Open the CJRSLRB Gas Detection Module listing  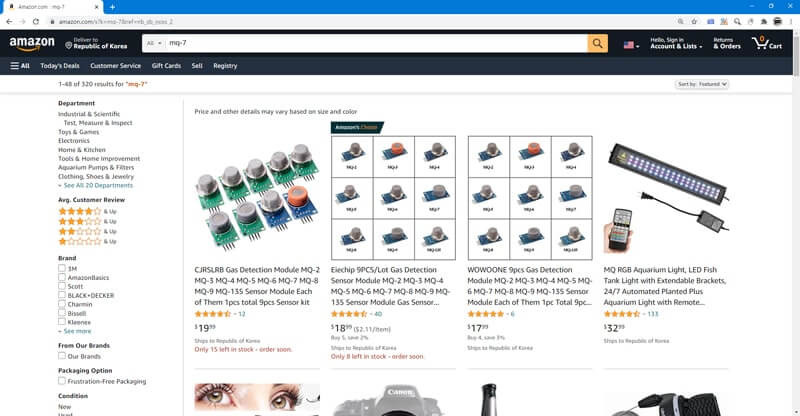257,286
